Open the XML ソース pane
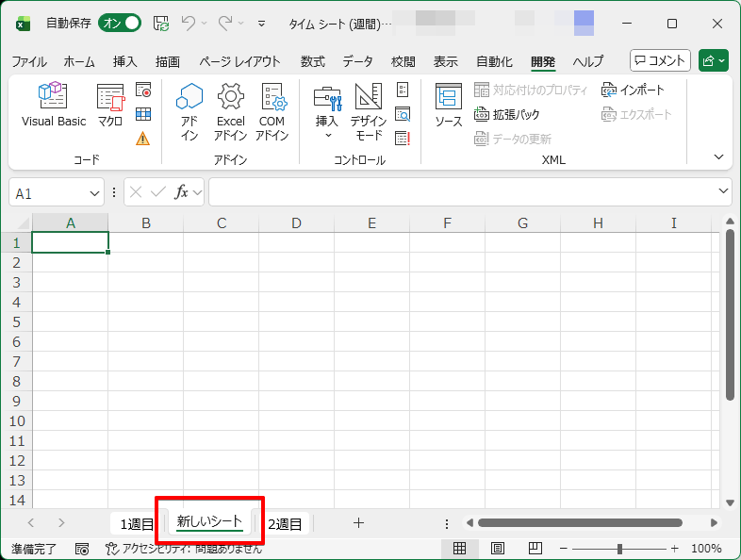741x560 pixels. [x=449, y=105]
